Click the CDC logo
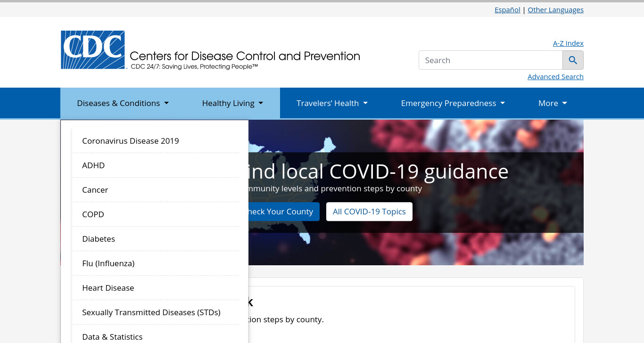Screen dimensions: 644x343 [93, 50]
